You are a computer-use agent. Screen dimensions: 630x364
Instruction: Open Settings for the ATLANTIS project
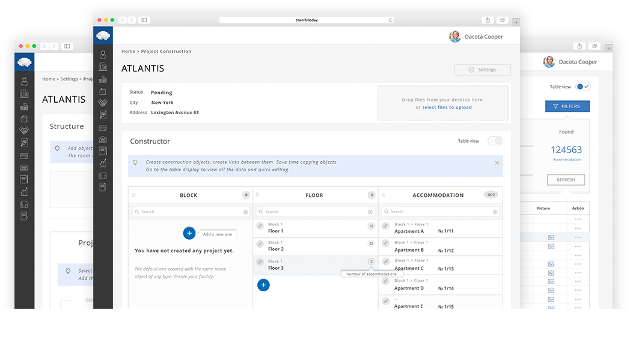(x=483, y=70)
